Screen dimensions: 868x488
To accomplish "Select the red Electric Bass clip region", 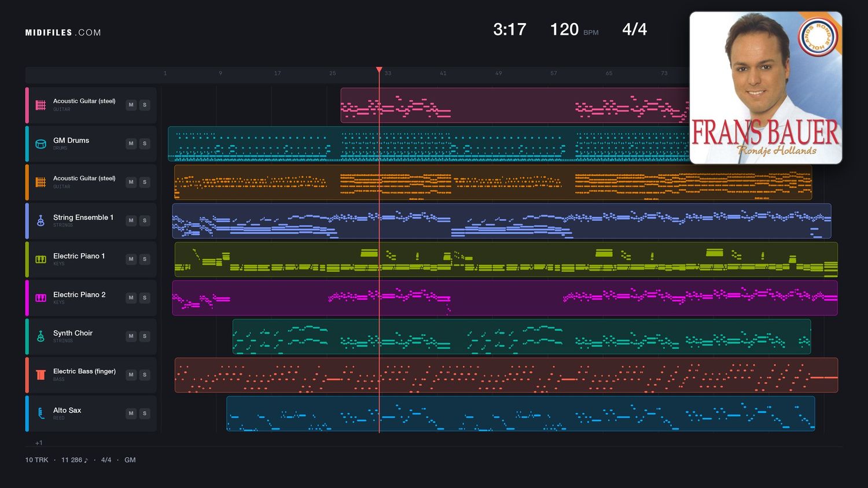I will pyautogui.click(x=506, y=375).
